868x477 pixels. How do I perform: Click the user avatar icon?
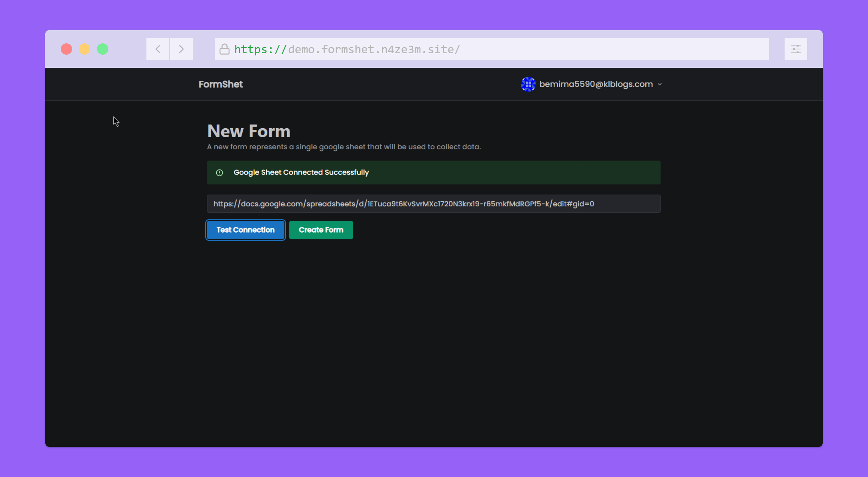point(528,84)
